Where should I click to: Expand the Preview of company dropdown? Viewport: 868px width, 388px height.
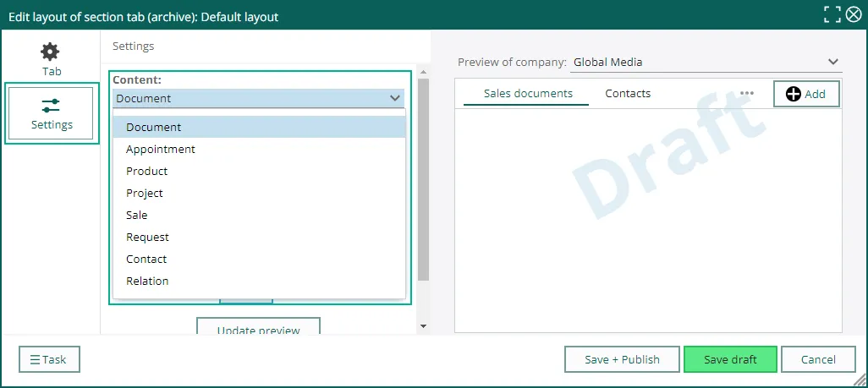[x=832, y=62]
